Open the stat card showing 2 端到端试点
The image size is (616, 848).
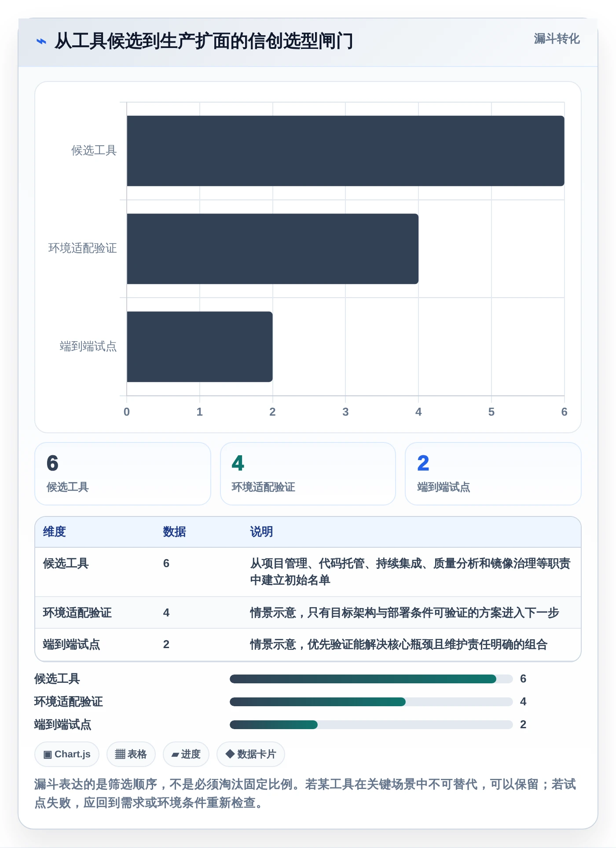tap(493, 474)
